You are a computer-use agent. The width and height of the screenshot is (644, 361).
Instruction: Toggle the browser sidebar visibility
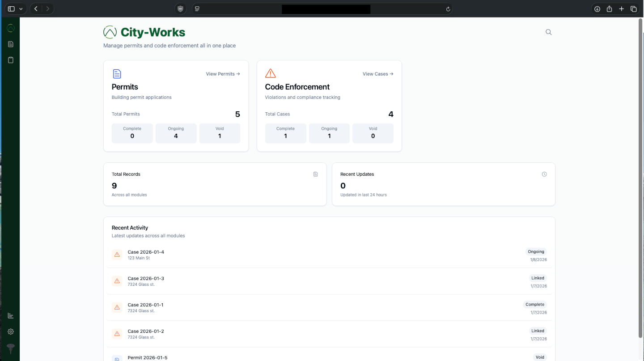tap(11, 8)
